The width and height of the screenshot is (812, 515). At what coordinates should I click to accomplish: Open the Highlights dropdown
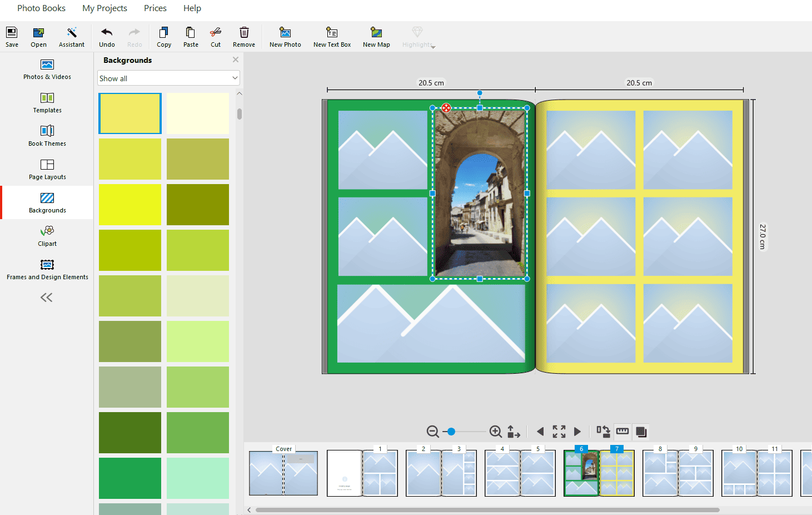(419, 37)
